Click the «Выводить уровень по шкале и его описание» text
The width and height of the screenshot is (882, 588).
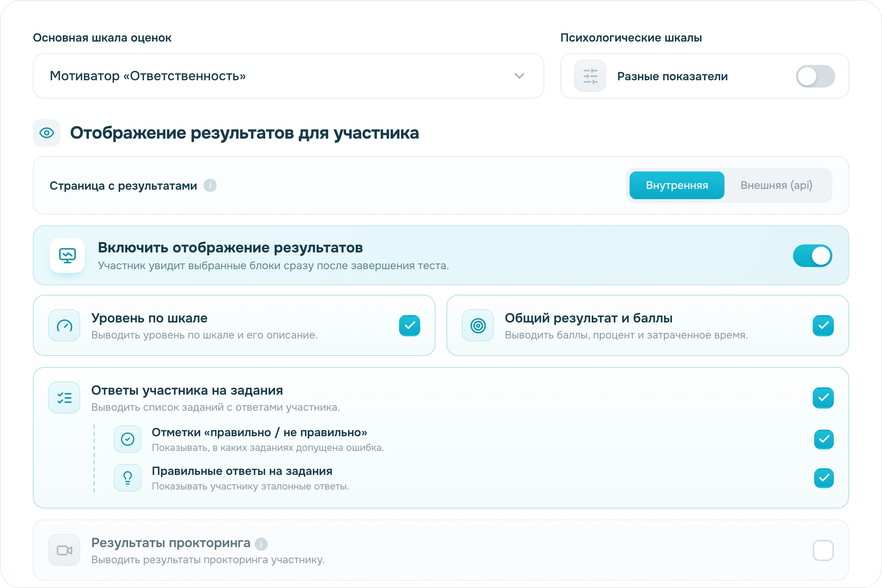click(x=204, y=335)
